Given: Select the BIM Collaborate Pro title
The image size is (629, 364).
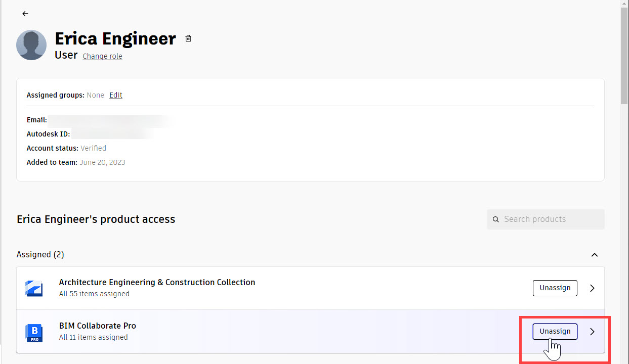Looking at the screenshot, I should click(98, 326).
